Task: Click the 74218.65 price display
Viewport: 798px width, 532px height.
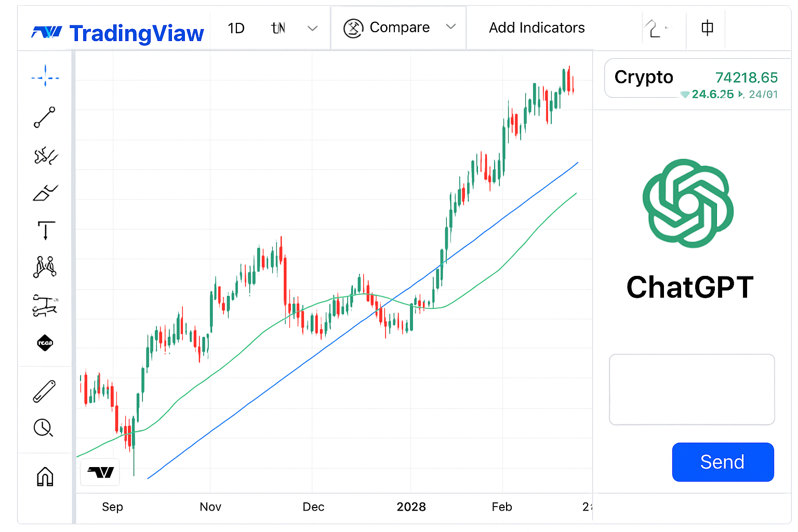Action: [746, 77]
